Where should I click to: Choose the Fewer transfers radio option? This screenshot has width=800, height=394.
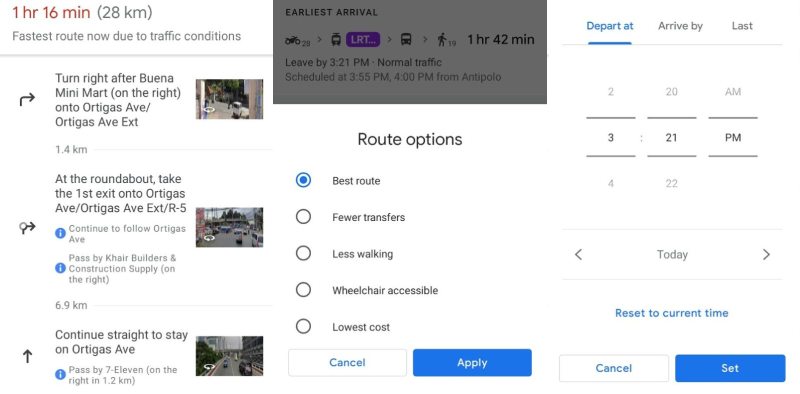pos(303,217)
